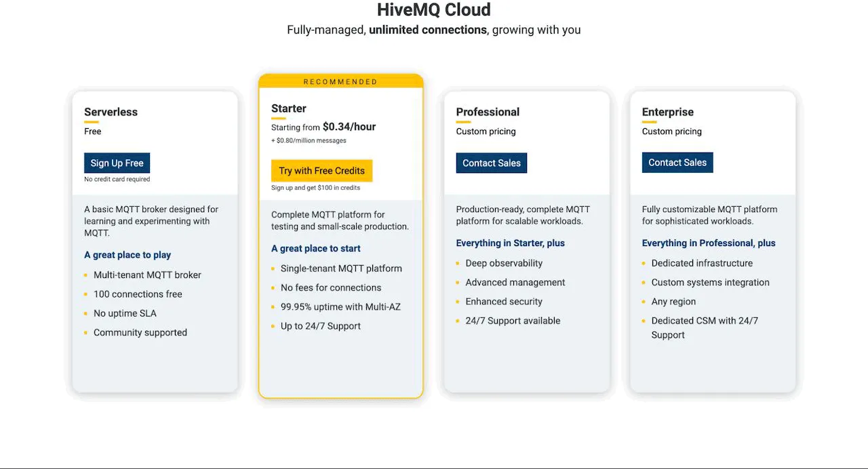Click Try with Free Credits button
This screenshot has width=868, height=469.
321,171
